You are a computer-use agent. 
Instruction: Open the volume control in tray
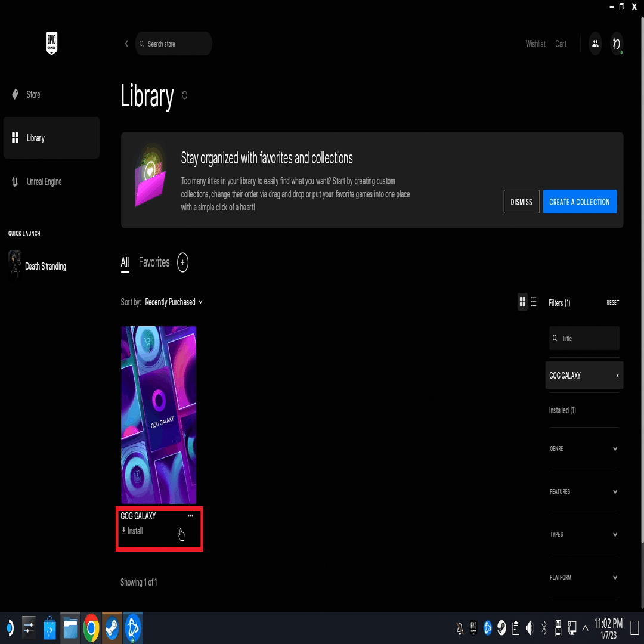(x=530, y=627)
